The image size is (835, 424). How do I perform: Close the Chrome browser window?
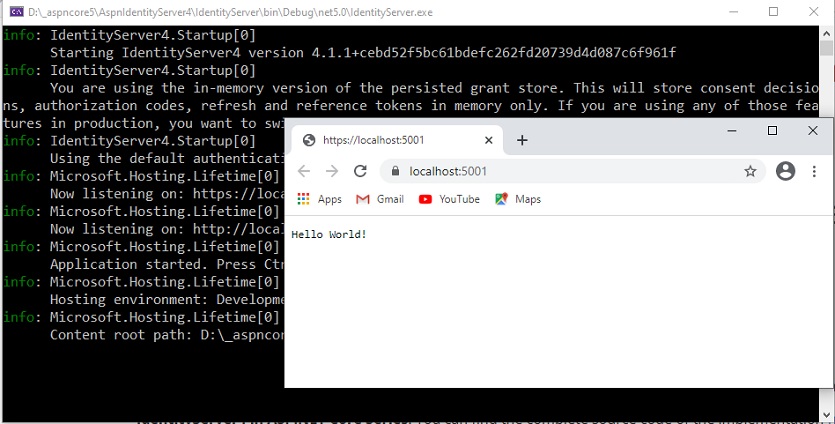(x=813, y=131)
